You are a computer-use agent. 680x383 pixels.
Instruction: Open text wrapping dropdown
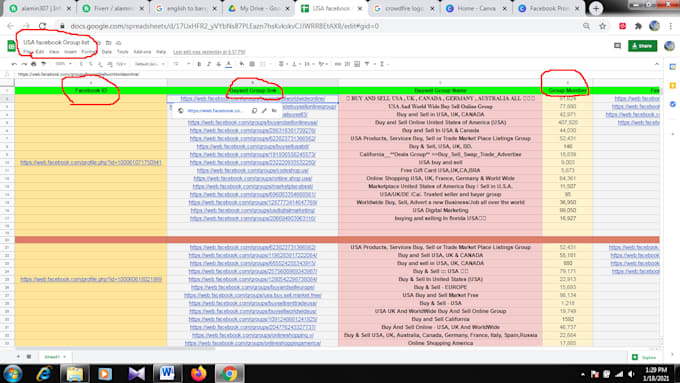(309, 64)
